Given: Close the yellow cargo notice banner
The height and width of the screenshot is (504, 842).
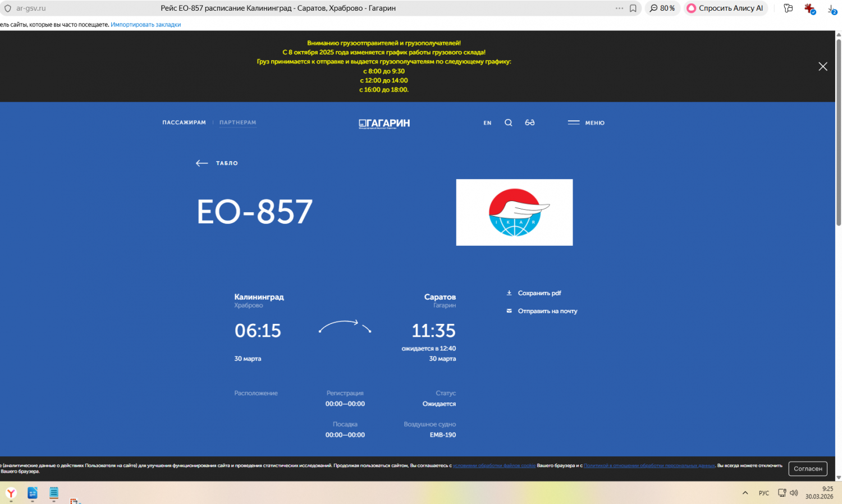Looking at the screenshot, I should point(822,66).
